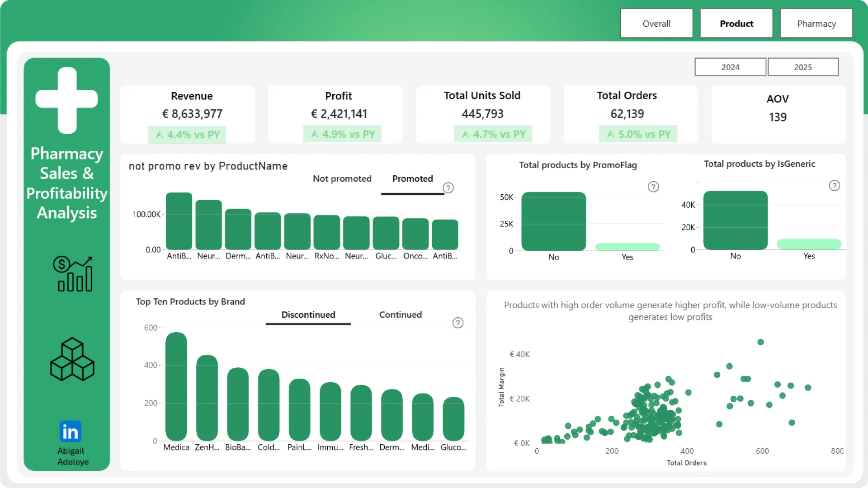Click the white medical cross logo

[67, 100]
